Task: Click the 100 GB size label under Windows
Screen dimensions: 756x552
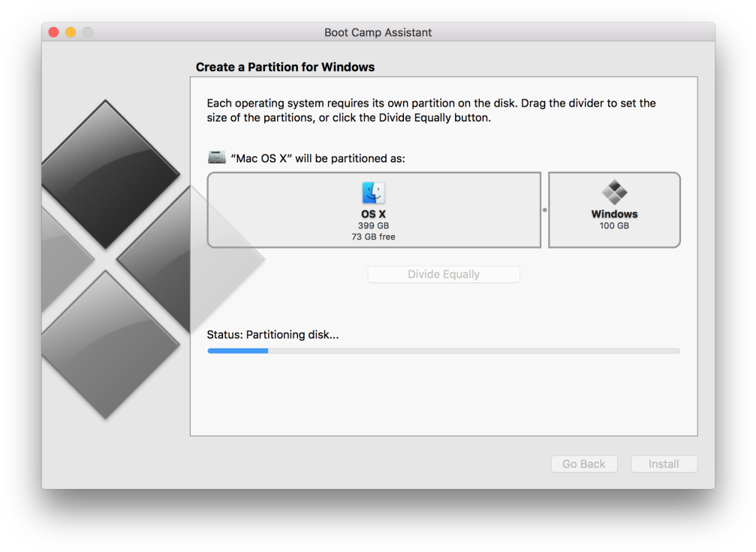Action: (x=614, y=224)
